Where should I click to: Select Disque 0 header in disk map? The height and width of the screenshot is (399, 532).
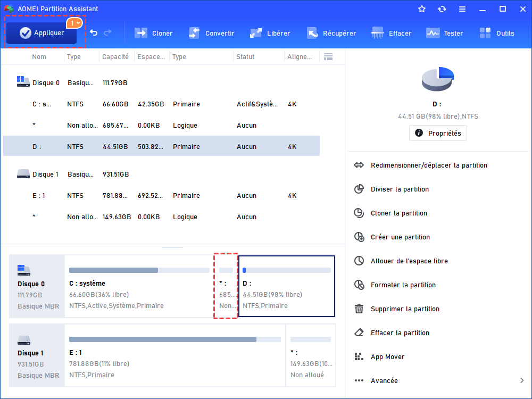[x=37, y=286]
